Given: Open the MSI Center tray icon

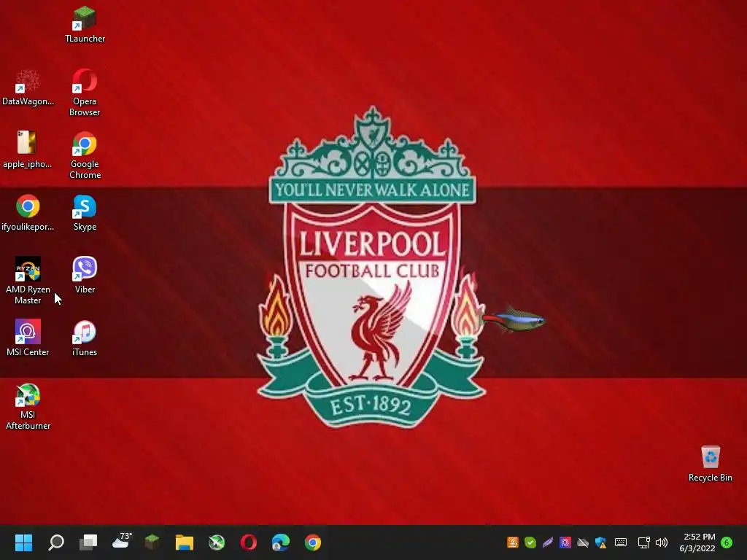Looking at the screenshot, I should coord(565,542).
